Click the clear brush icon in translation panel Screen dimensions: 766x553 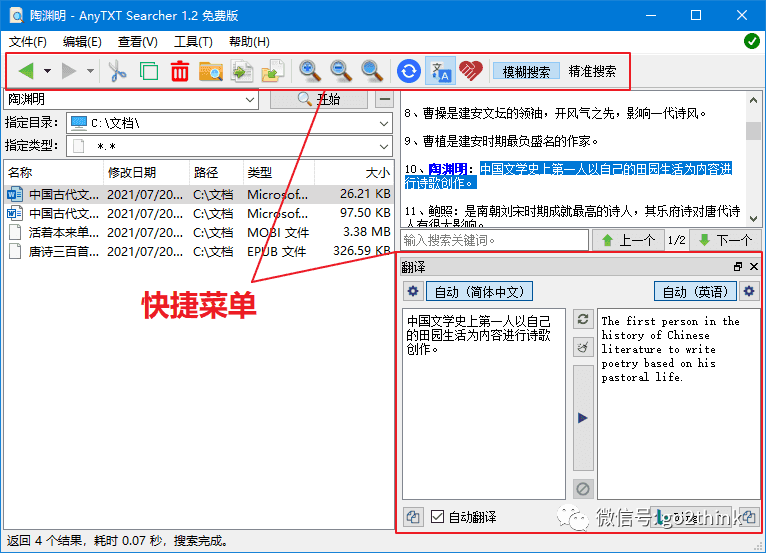pos(583,347)
